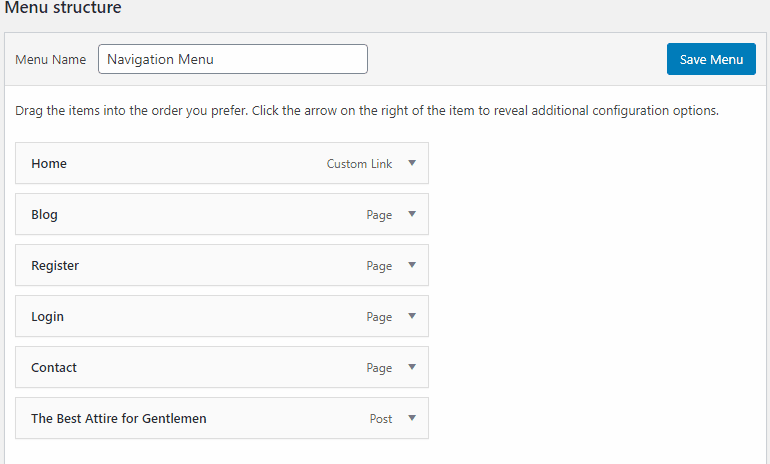The width and height of the screenshot is (770, 464).
Task: Expand the Blog menu item arrow
Action: tap(412, 214)
